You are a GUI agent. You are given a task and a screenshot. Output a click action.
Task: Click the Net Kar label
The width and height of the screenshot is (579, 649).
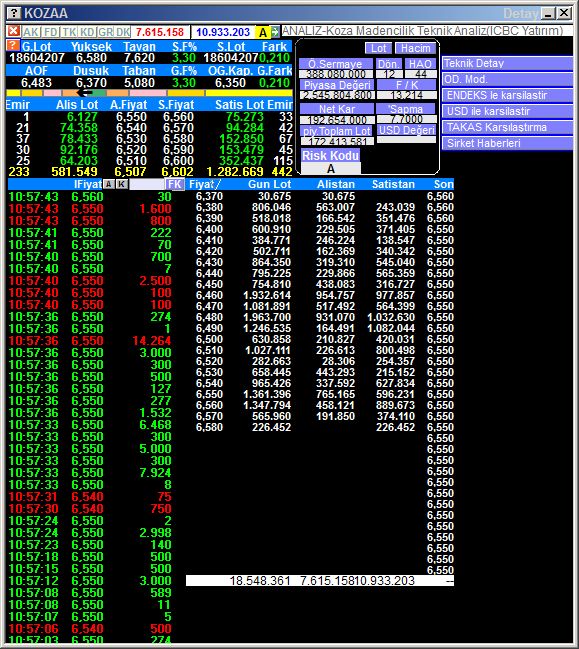click(337, 109)
